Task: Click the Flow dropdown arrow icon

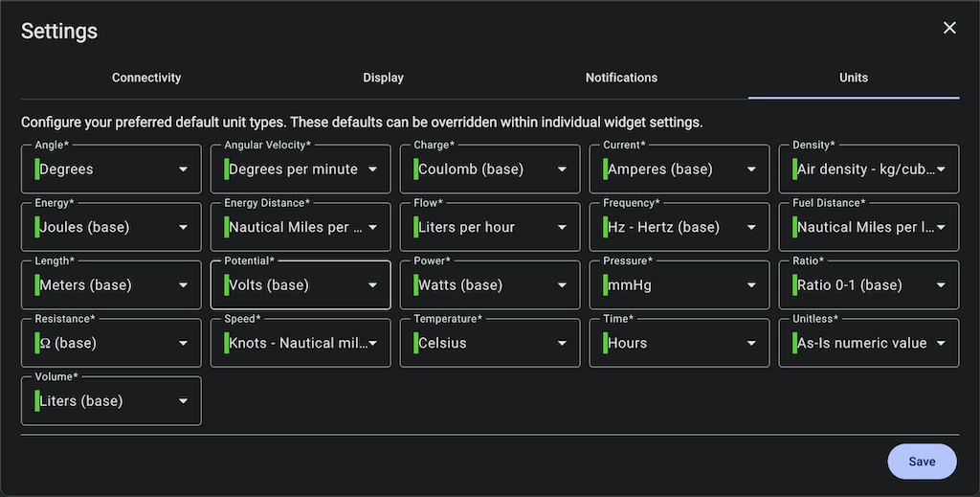Action: (x=562, y=228)
